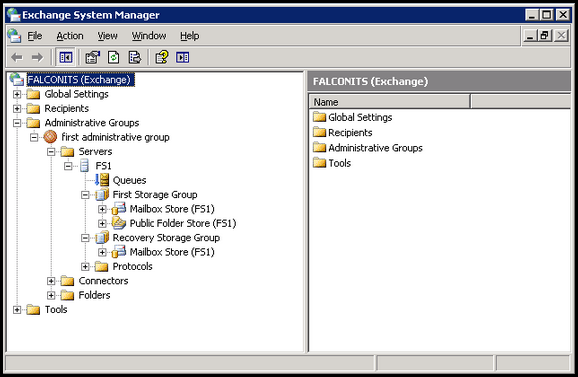
Task: Click the First Storage Group icon
Action: 102,195
